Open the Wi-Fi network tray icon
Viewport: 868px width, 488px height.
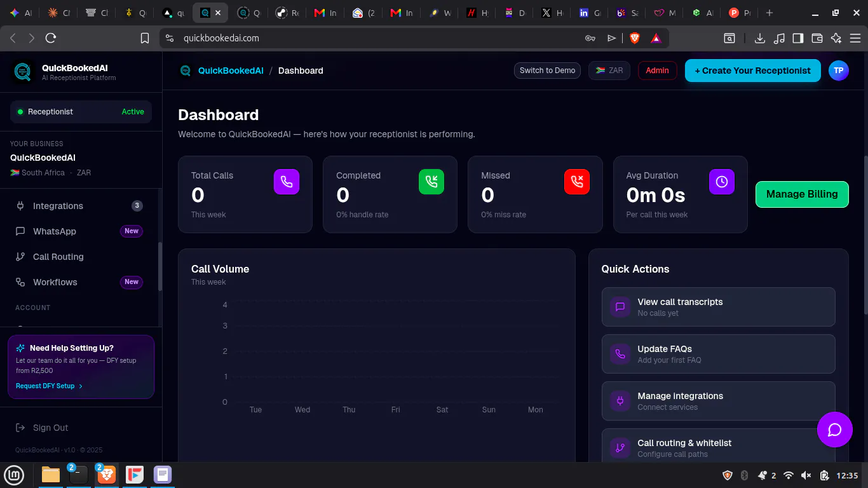coord(789,475)
